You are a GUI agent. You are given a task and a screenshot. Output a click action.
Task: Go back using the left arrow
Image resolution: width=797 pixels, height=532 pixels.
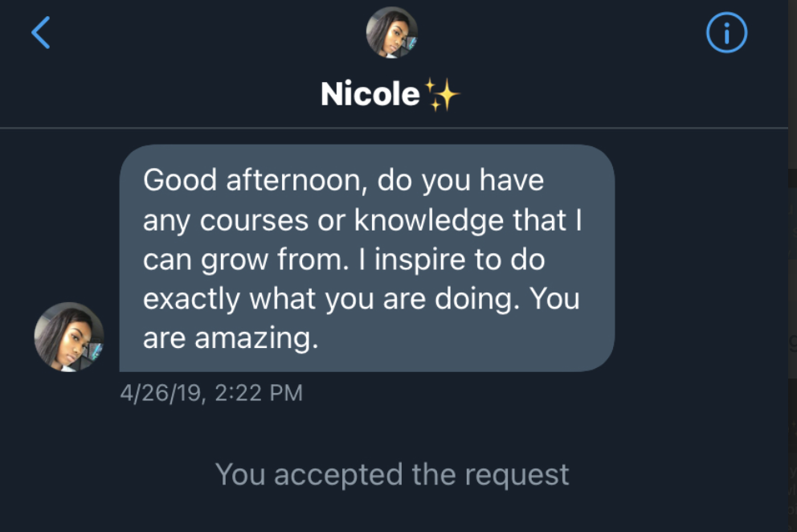(41, 33)
